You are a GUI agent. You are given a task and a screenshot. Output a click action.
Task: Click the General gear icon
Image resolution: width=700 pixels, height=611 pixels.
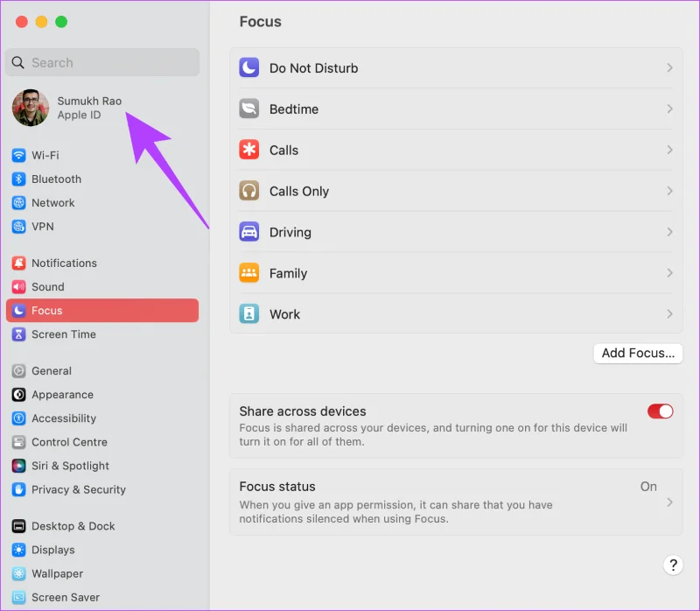tap(18, 370)
